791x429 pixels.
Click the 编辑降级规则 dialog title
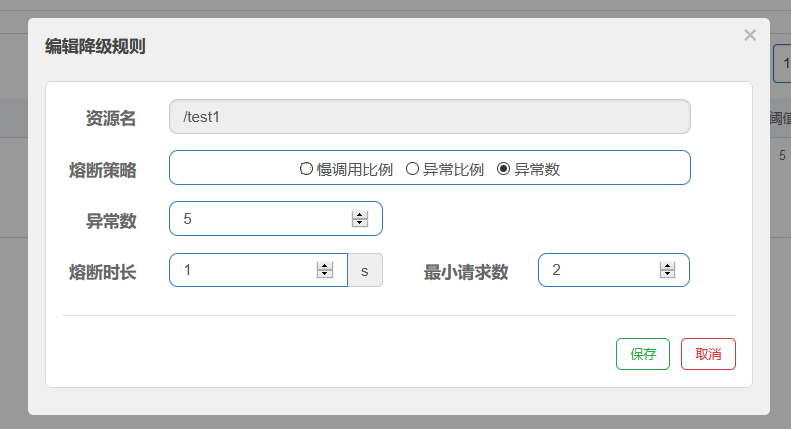pyautogui.click(x=98, y=46)
